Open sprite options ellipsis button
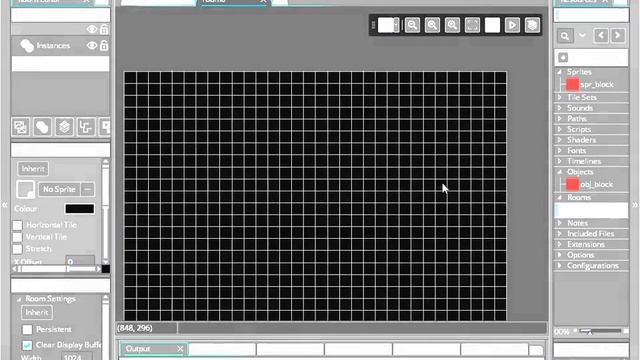The width and height of the screenshot is (640, 360). [87, 189]
